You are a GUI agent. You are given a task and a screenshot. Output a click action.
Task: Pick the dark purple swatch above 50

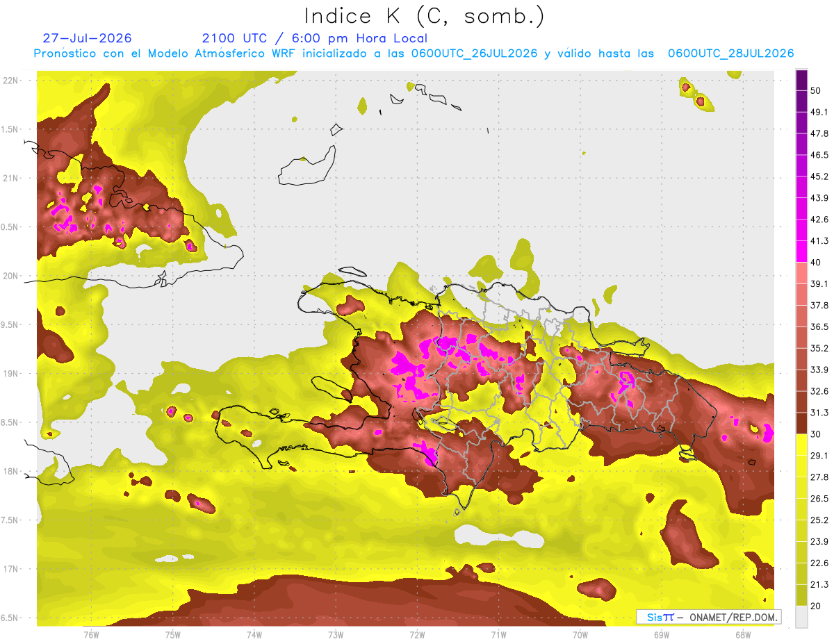coord(801,80)
